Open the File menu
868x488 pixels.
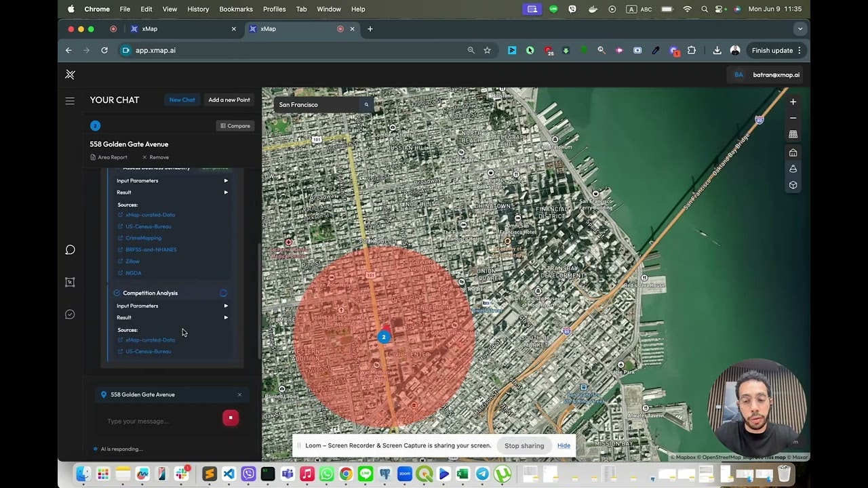125,9
